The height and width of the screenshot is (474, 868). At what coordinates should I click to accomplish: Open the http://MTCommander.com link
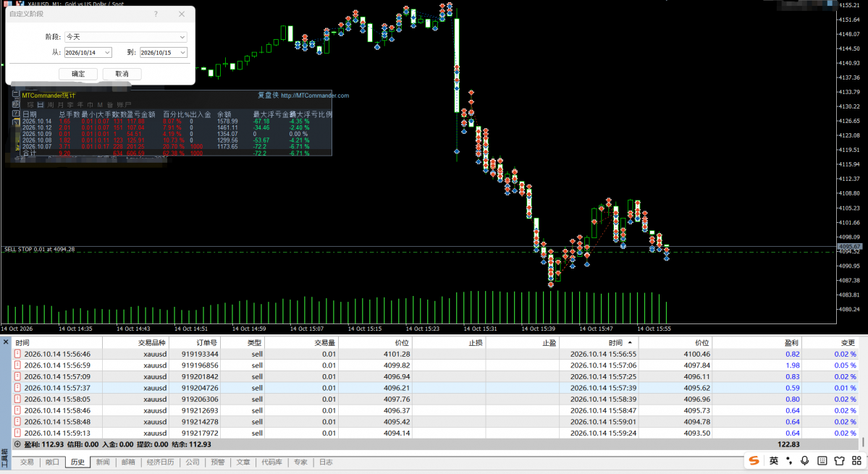coord(315,96)
